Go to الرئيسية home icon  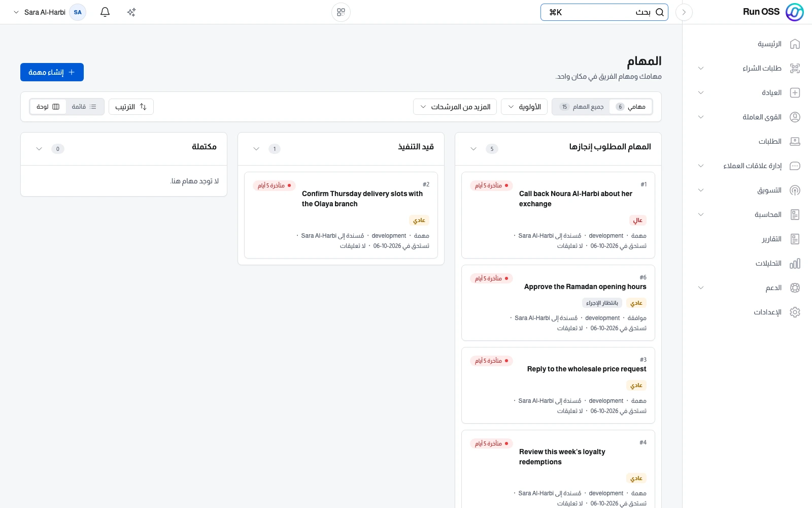coord(795,44)
